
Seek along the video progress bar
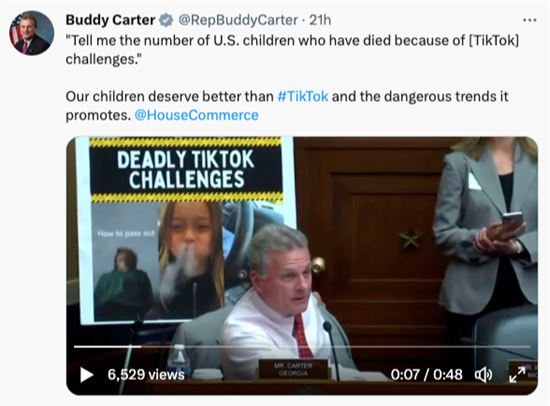click(302, 347)
